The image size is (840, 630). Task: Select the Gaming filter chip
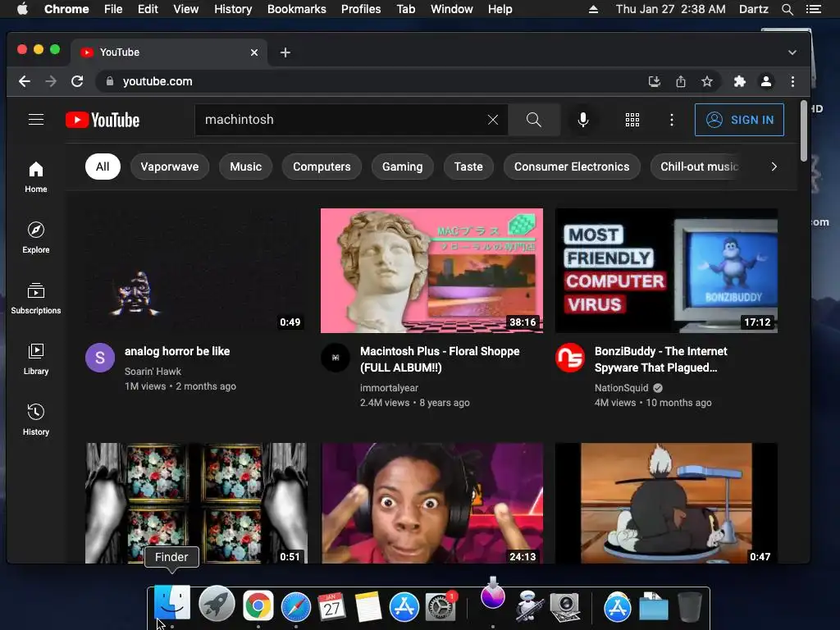(402, 167)
